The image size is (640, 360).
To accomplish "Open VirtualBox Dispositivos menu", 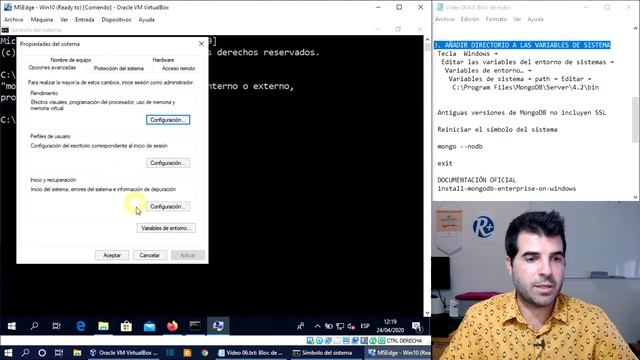I will click(x=116, y=20).
